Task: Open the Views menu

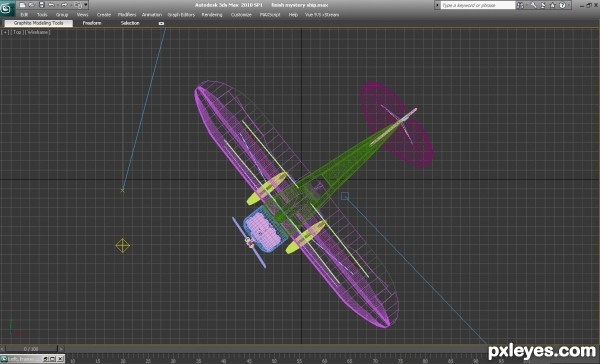Action: pos(82,15)
